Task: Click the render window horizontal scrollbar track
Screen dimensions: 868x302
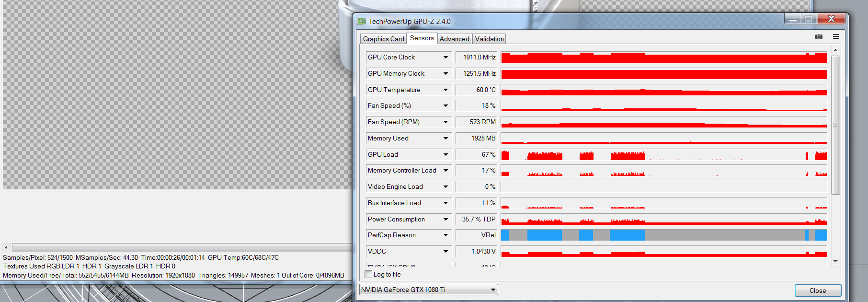Action: (x=182, y=247)
